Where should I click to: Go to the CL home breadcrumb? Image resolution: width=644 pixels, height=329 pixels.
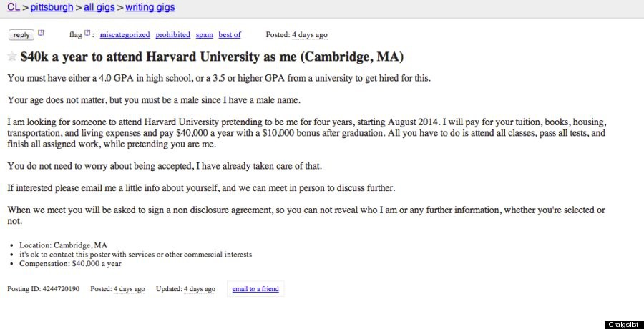13,8
